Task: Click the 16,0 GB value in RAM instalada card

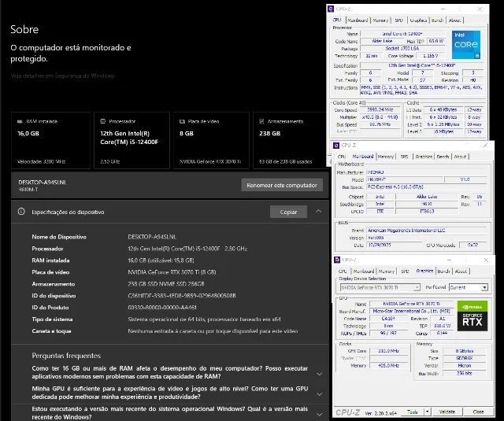Action: [x=28, y=133]
